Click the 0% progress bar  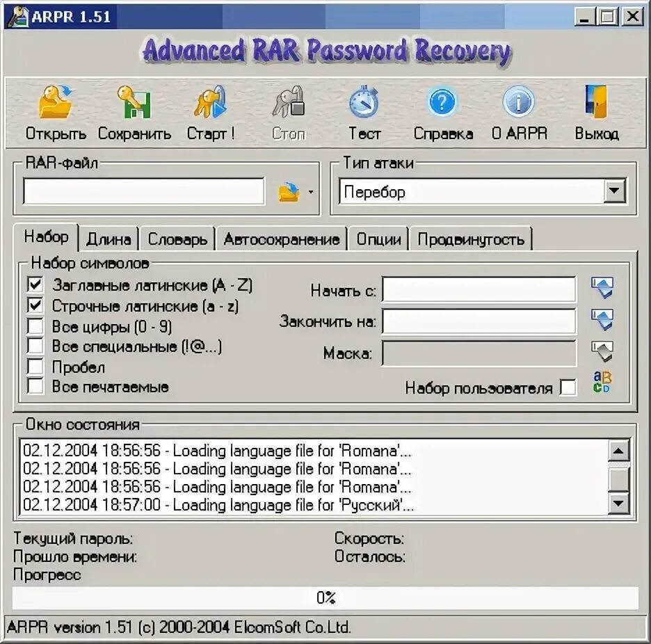tap(325, 597)
